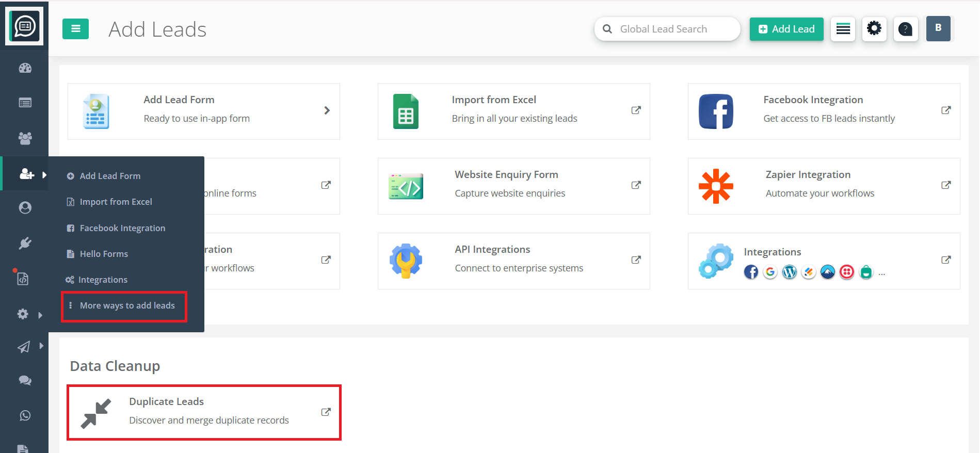980x453 pixels.
Task: Open the gear settings icon in header
Action: click(x=874, y=29)
